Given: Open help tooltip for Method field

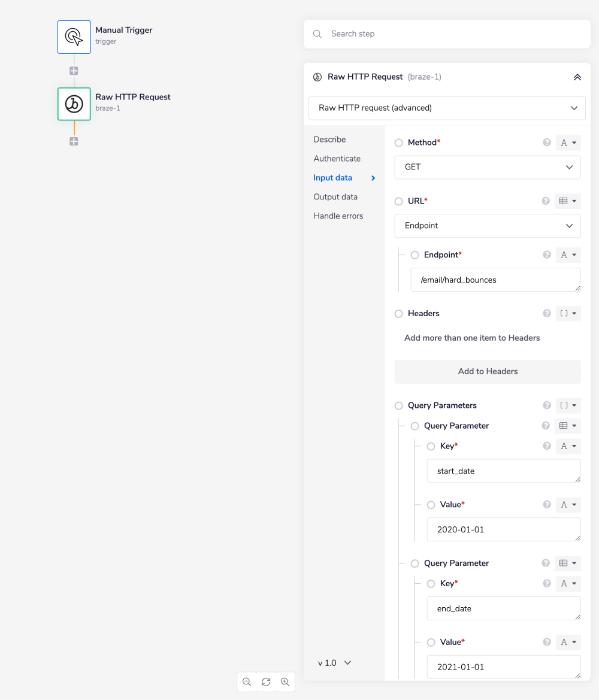Looking at the screenshot, I should click(x=546, y=143).
